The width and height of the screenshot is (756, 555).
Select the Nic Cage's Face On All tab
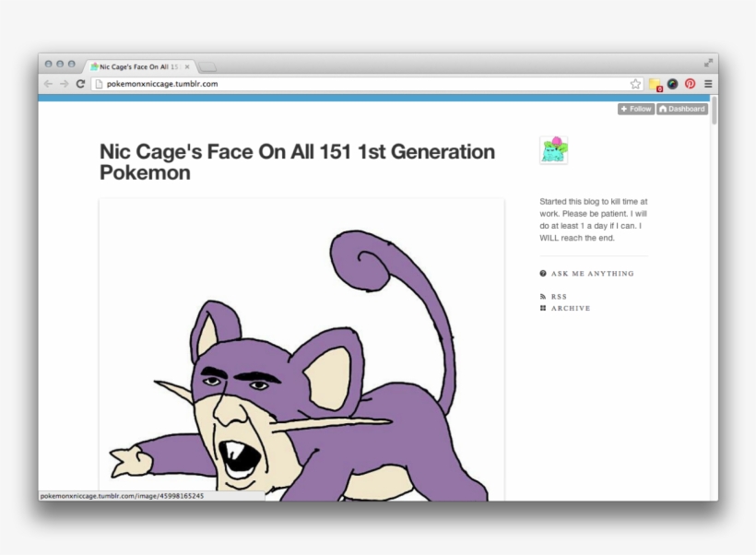[x=140, y=67]
